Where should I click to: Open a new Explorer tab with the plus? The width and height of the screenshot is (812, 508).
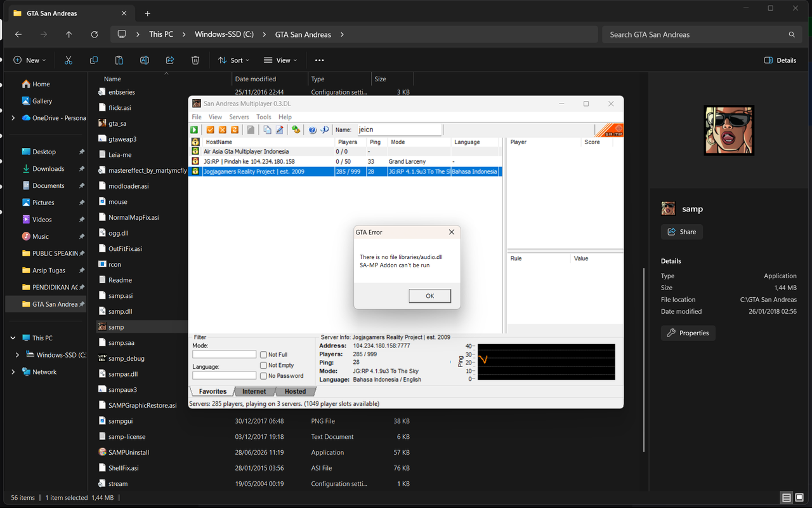[x=147, y=13]
